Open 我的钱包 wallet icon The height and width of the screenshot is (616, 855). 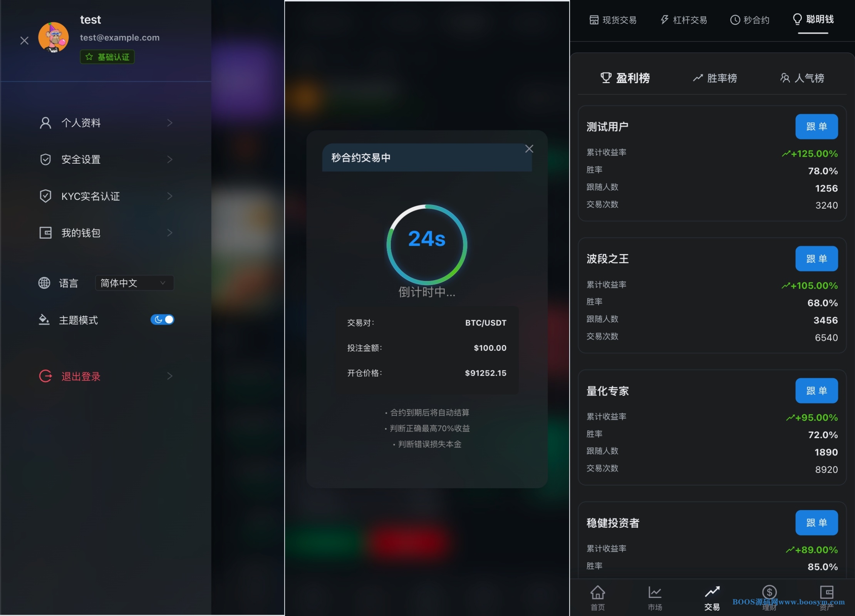click(45, 233)
